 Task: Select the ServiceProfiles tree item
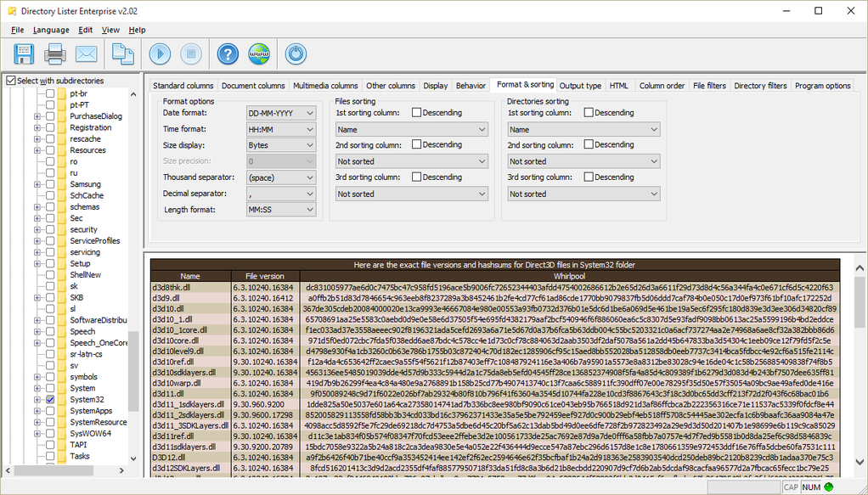(94, 241)
